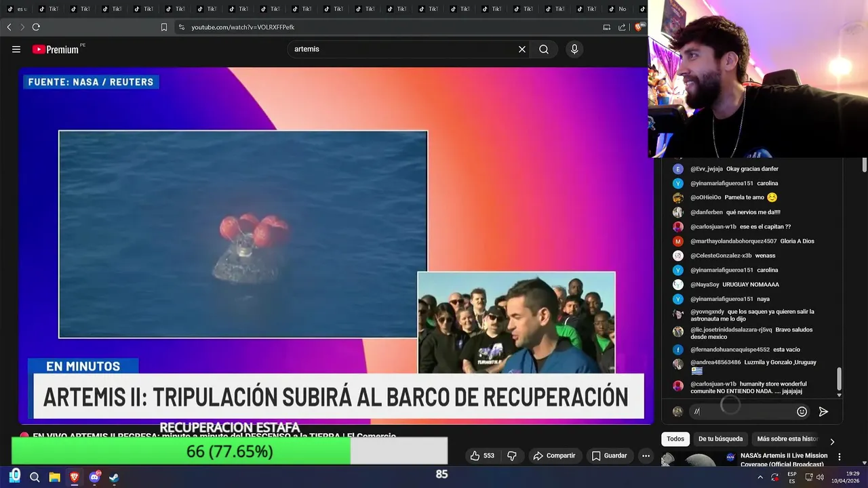Save the video with the Guardar button

(609, 455)
